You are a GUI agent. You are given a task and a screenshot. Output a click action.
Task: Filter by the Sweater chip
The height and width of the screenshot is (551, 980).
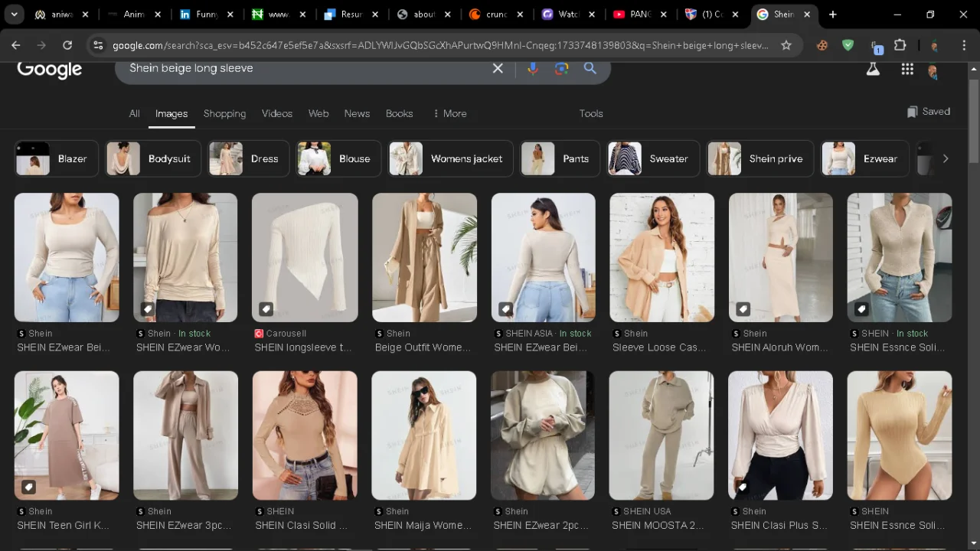[653, 158]
